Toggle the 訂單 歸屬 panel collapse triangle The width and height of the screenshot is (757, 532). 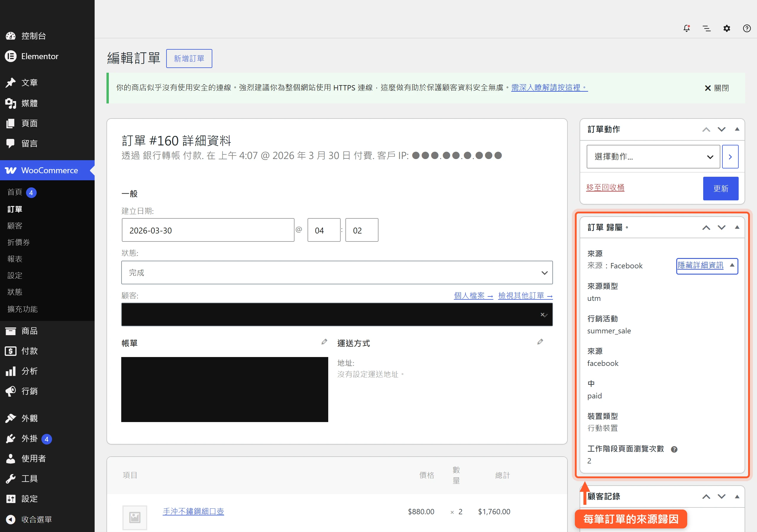737,228
